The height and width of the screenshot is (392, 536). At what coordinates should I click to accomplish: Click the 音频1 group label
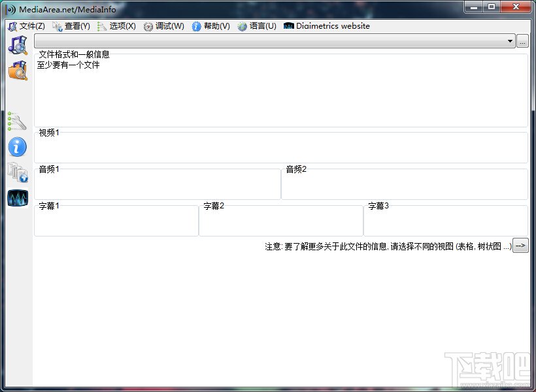[49, 169]
